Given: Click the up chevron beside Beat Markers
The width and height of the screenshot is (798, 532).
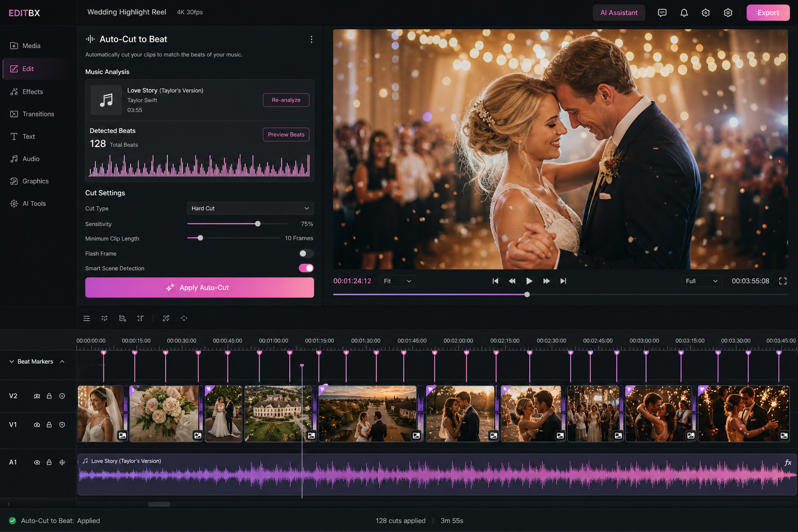Looking at the screenshot, I should tap(62, 362).
